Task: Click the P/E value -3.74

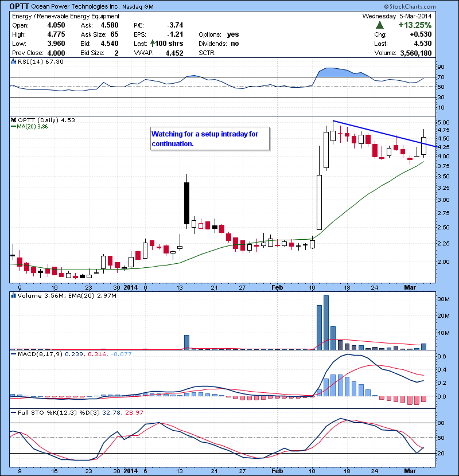Action: point(175,25)
